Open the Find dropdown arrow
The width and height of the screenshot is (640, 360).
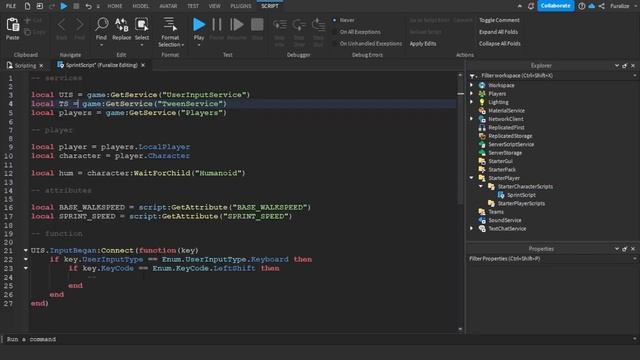[101, 45]
